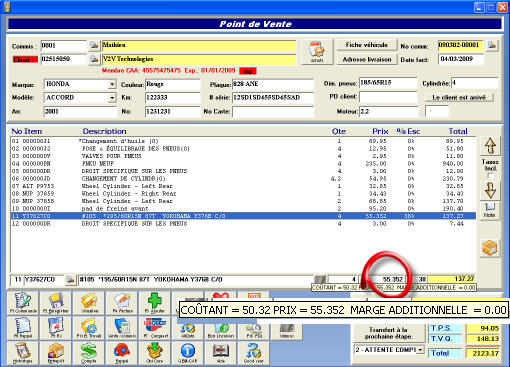Click the F1 Commande toolbar icon
The width and height of the screenshot is (510, 367).
point(23,303)
